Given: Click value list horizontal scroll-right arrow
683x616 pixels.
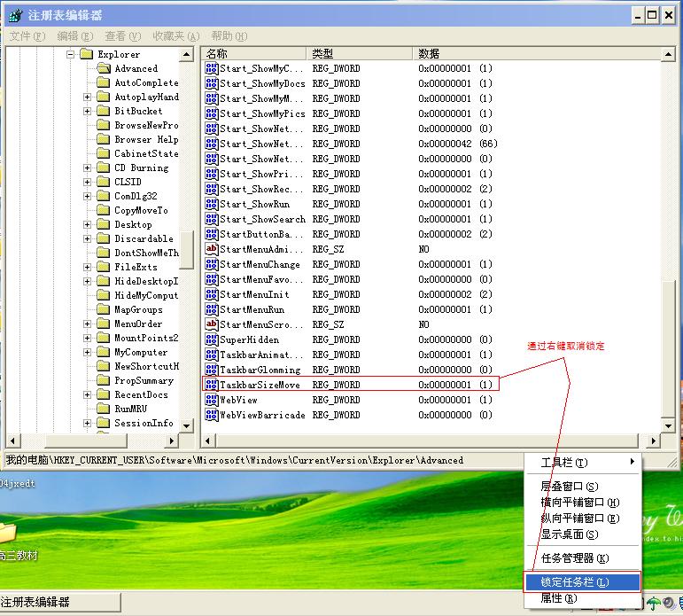Looking at the screenshot, I should coord(653,441).
